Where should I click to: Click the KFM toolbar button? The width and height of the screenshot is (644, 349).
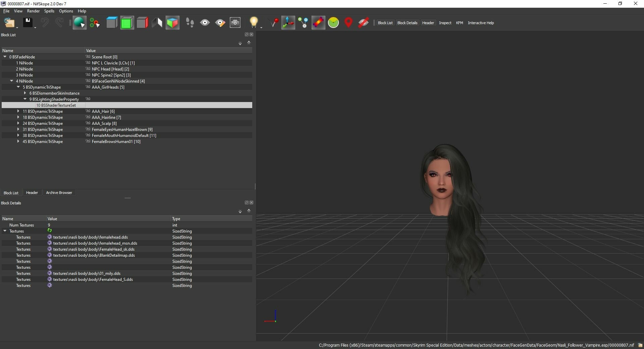click(460, 23)
